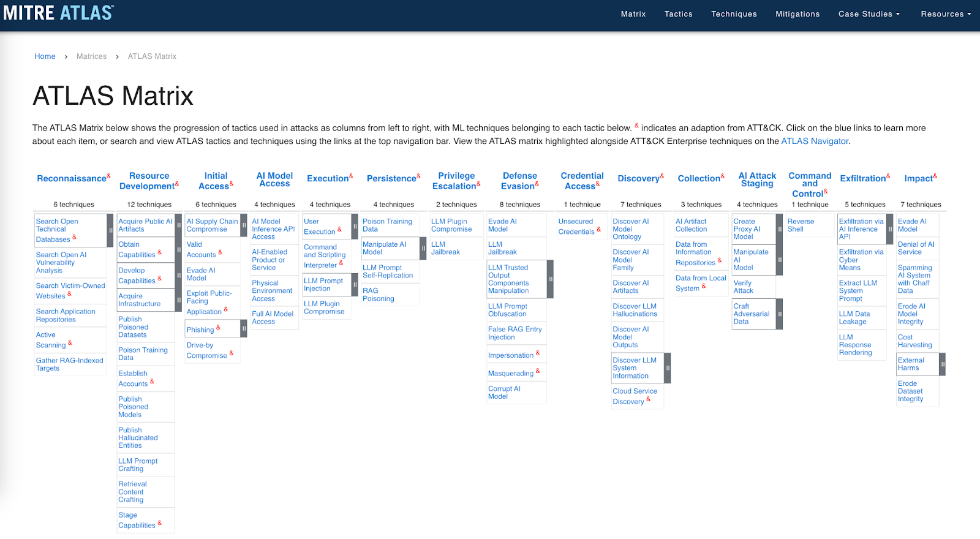Image resolution: width=980 pixels, height=539 pixels.
Task: Open Gather RAG-Indexed Targets technique
Action: [x=69, y=364]
